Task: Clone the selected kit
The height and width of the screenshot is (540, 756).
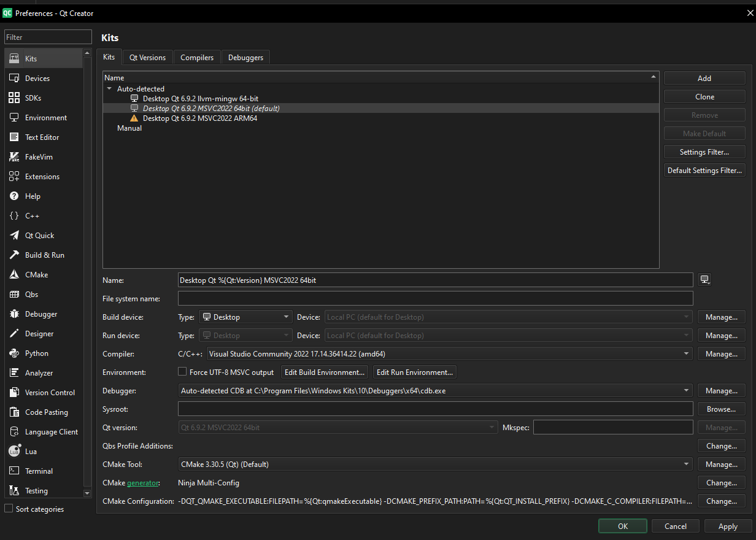Action: (x=704, y=96)
